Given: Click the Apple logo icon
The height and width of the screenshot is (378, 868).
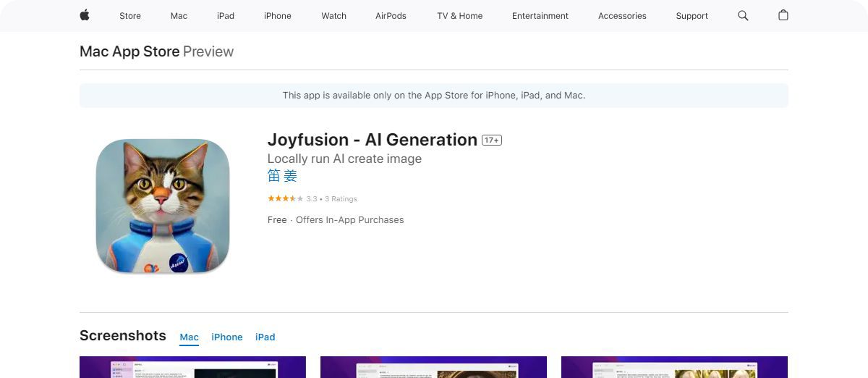Looking at the screenshot, I should click(85, 15).
